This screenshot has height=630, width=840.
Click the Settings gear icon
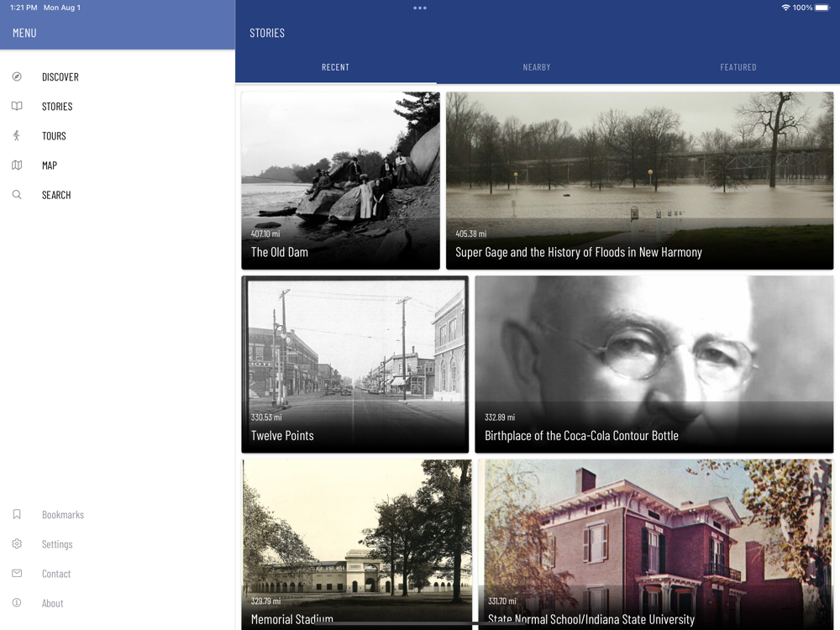pyautogui.click(x=17, y=543)
